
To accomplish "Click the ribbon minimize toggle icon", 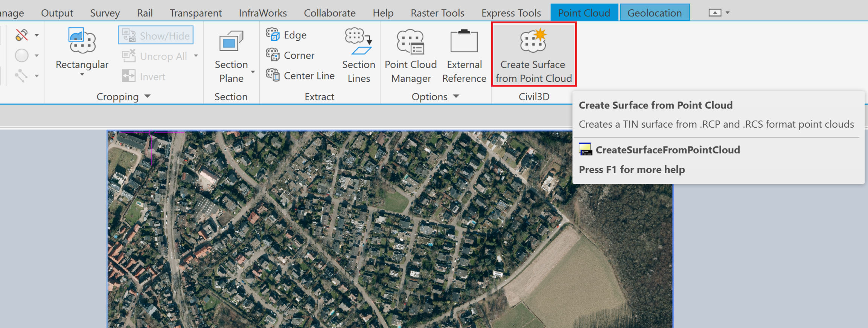I will pyautogui.click(x=715, y=12).
